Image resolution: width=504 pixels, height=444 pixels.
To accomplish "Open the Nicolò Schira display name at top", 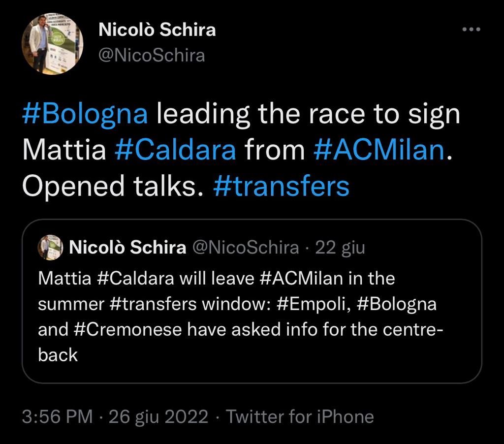I will [x=157, y=30].
